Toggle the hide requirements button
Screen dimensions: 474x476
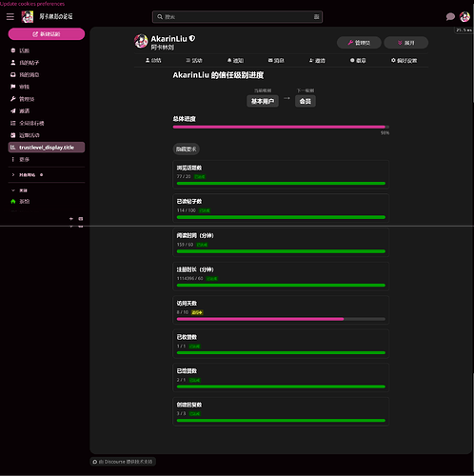pos(187,149)
